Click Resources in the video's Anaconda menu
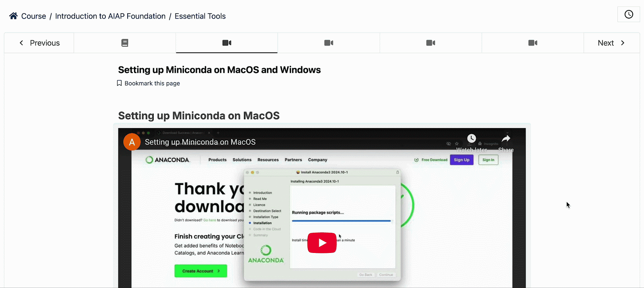Screen dimensions: 644x288 point(268,160)
